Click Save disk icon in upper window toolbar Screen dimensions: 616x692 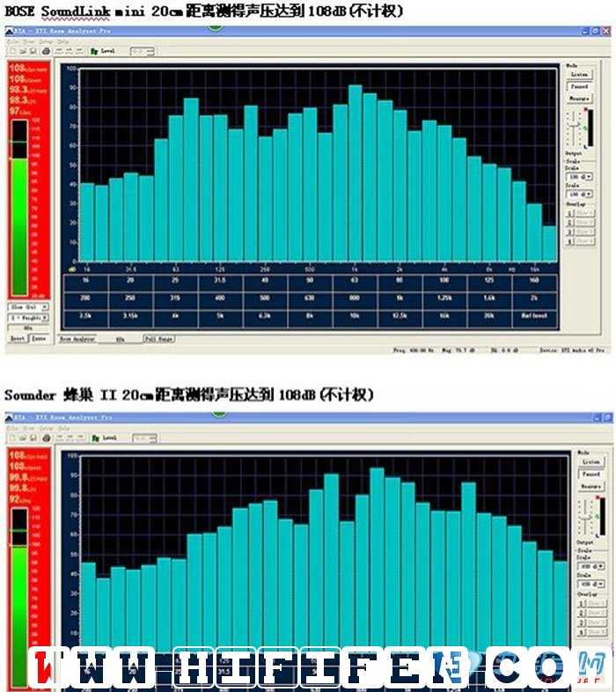point(33,51)
